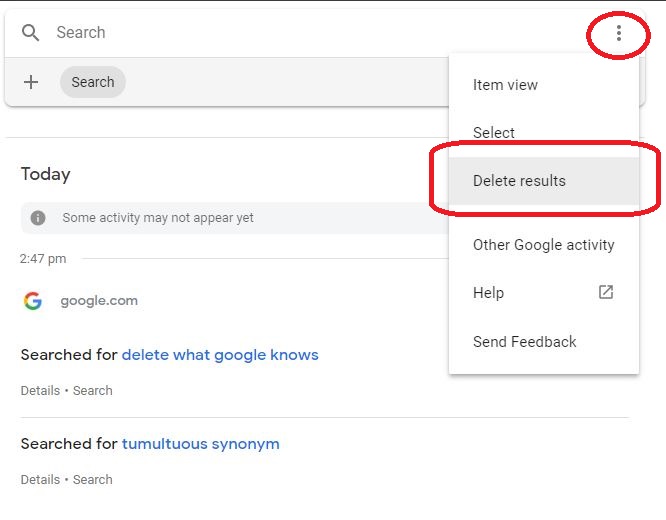Screen dimensions: 666x520
Task: Click Details under 'delete what google knows'
Action: (x=40, y=391)
